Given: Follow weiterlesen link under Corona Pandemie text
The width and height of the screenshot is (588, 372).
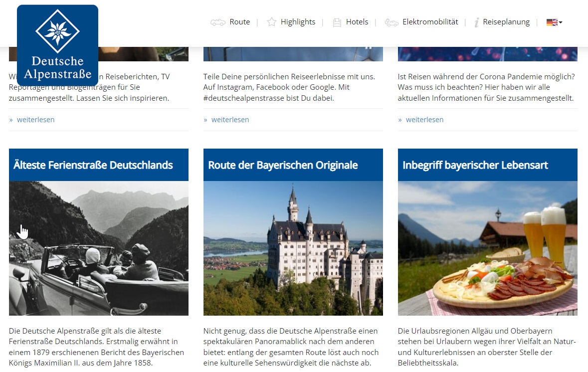Looking at the screenshot, I should tap(424, 120).
